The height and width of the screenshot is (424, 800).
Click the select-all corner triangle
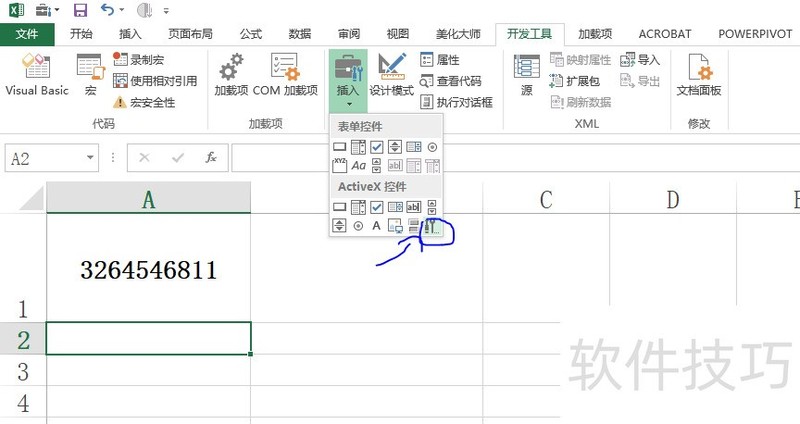point(31,198)
